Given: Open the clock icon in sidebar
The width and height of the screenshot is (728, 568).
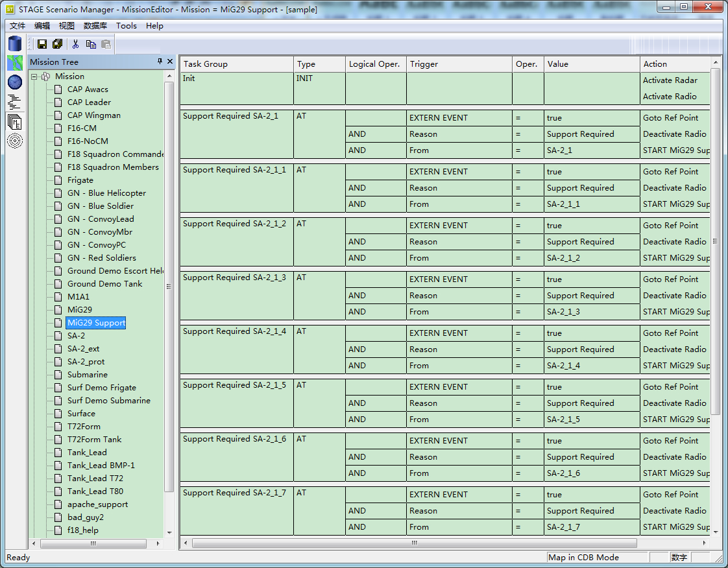Looking at the screenshot, I should 15,82.
